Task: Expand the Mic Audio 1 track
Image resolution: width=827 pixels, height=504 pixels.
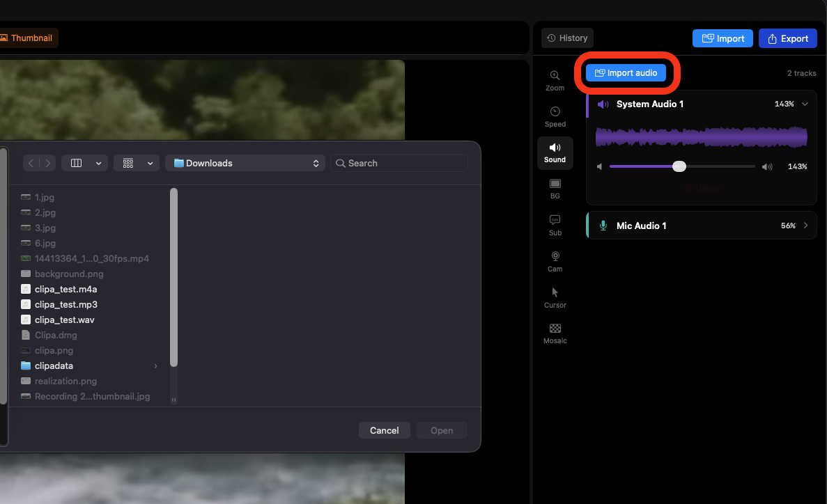Action: point(805,226)
